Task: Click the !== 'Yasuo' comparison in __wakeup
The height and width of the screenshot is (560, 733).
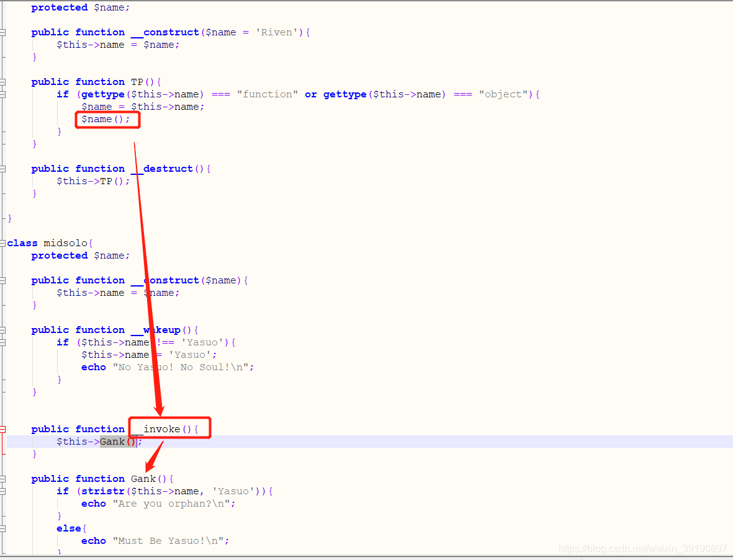Action: [190, 342]
